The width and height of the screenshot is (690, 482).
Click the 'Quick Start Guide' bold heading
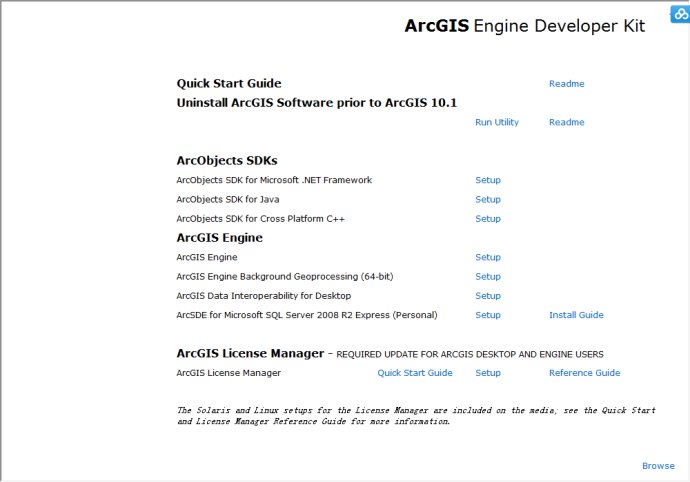coord(229,84)
